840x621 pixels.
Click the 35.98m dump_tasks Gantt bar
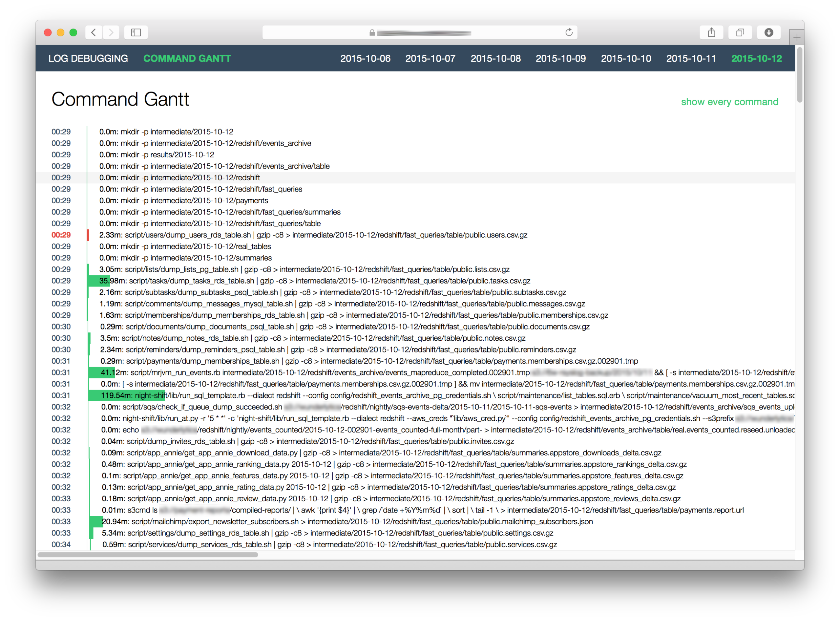click(98, 281)
